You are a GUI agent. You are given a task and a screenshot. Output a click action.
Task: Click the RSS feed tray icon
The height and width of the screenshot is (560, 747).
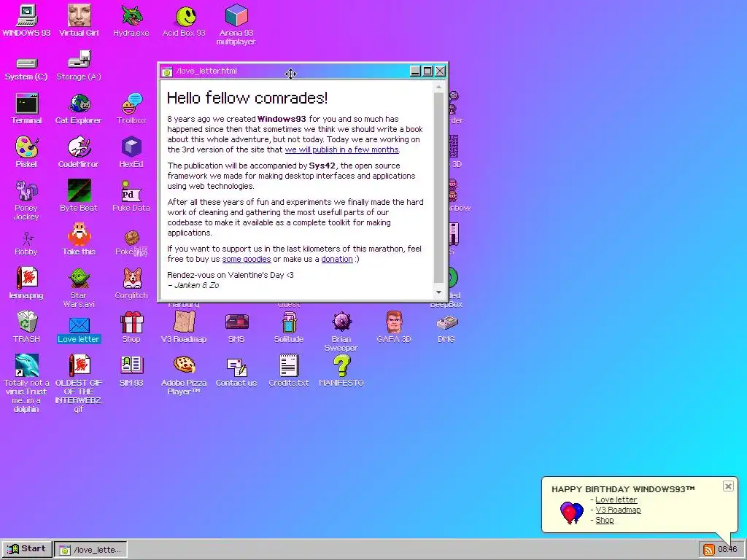(708, 550)
